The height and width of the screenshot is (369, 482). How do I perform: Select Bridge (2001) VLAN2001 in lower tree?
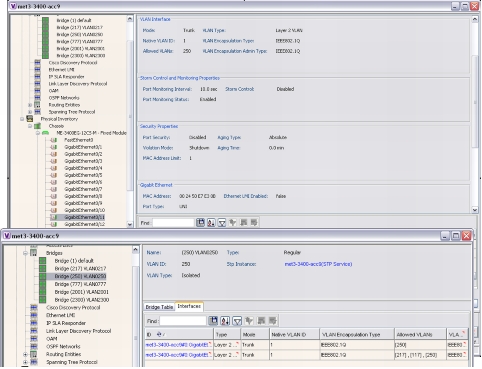(82, 292)
